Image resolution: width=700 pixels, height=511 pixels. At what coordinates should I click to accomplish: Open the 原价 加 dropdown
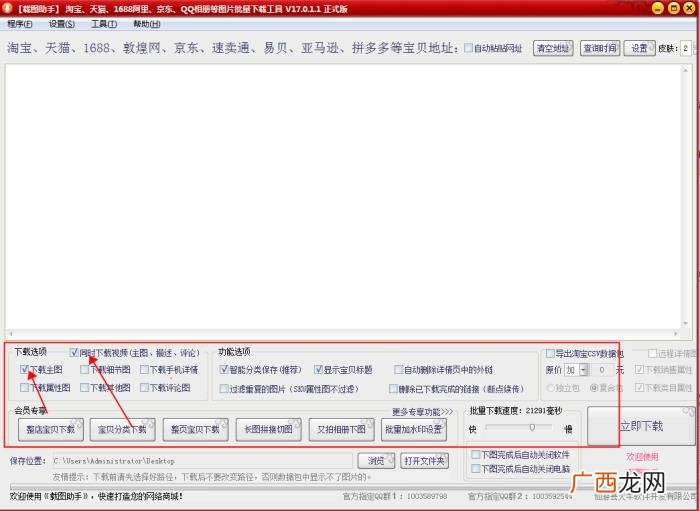point(583,370)
